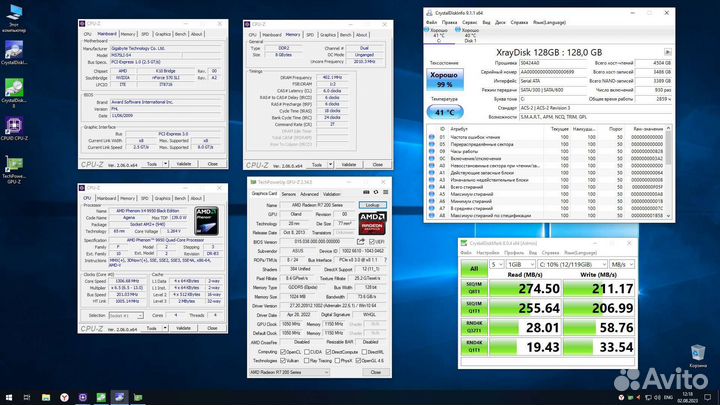Toggle the Ray Tracing checkbox in GPU-Z
This screenshot has width=720, height=405.
307,361
